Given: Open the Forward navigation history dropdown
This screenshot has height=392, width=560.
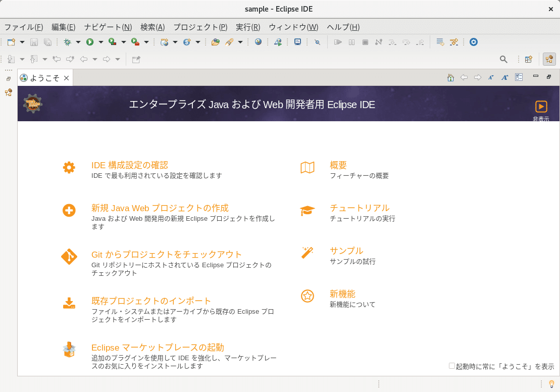Looking at the screenshot, I should point(118,59).
